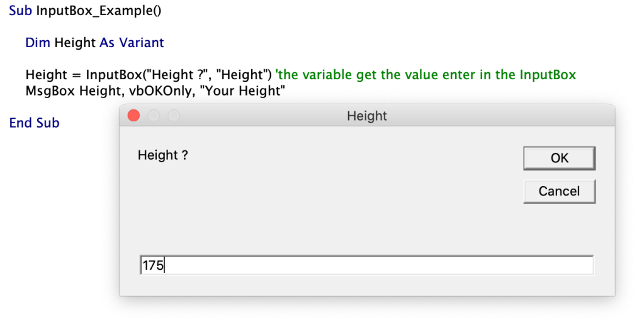Screen dimensions: 644x320
Task: Click Height variable in the Dim line
Action: click(x=75, y=43)
